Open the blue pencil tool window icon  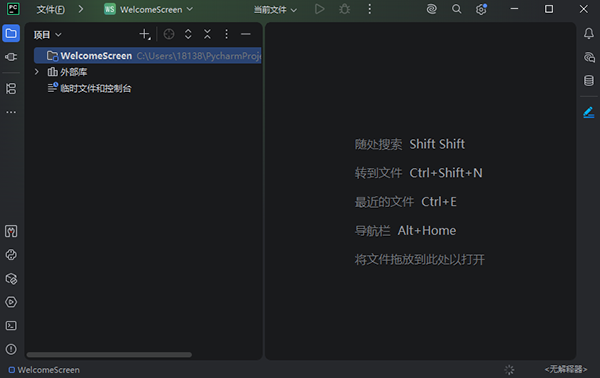tap(589, 112)
